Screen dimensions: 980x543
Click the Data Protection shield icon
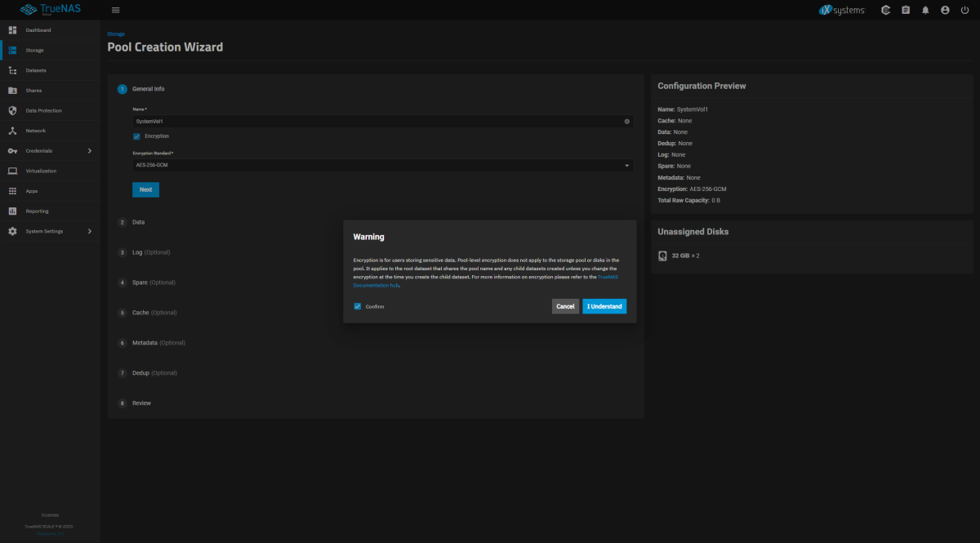point(12,110)
